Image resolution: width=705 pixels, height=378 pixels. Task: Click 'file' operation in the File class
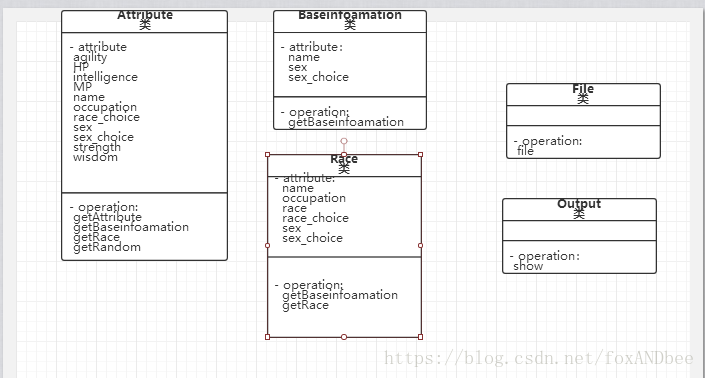click(525, 151)
